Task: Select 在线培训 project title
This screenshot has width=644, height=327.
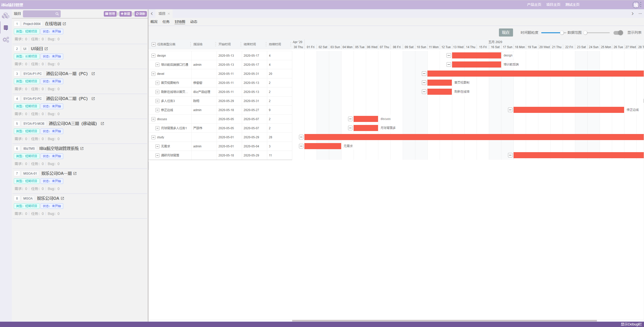Action: [53, 24]
